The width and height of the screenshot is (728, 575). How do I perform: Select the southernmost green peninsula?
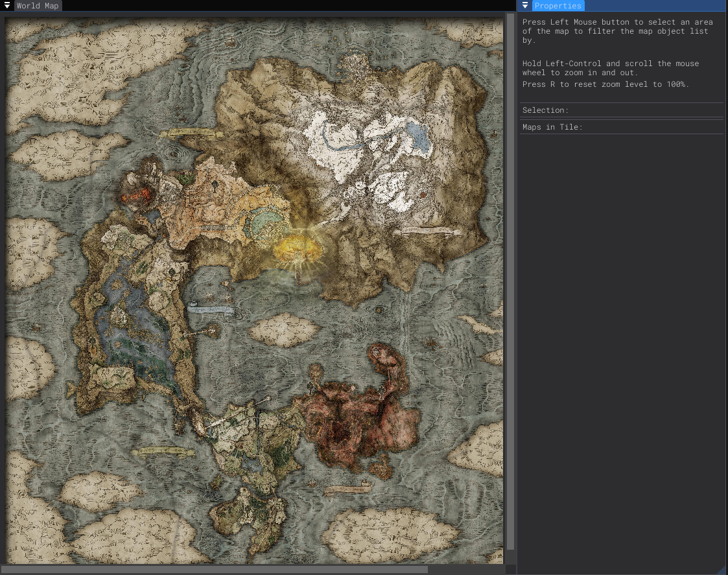click(246, 512)
